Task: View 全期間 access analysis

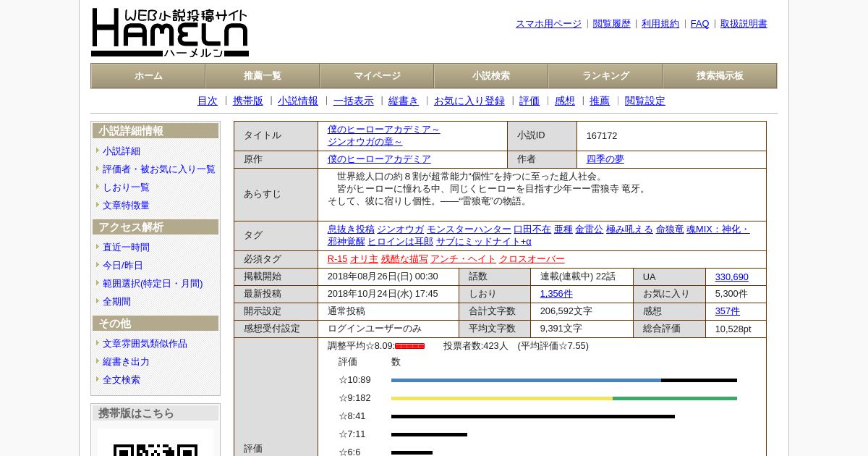Action: (116, 302)
